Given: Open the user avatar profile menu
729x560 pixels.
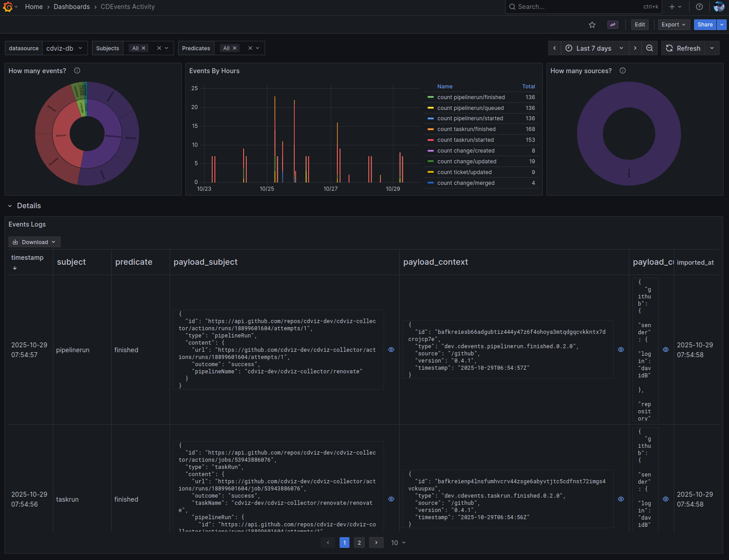Looking at the screenshot, I should (x=719, y=7).
